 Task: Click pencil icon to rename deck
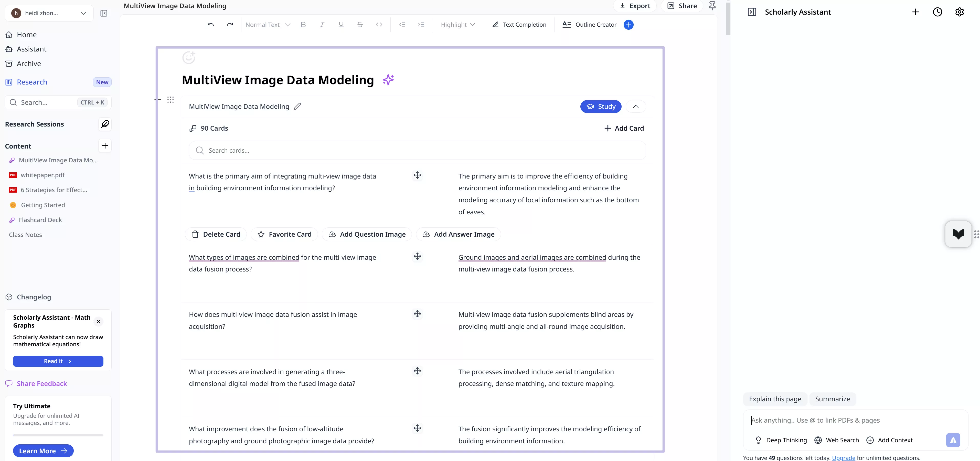pos(297,107)
